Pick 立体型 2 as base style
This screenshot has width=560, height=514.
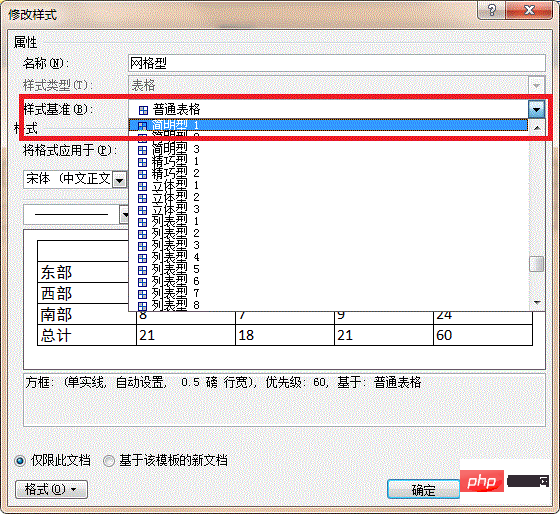328,197
